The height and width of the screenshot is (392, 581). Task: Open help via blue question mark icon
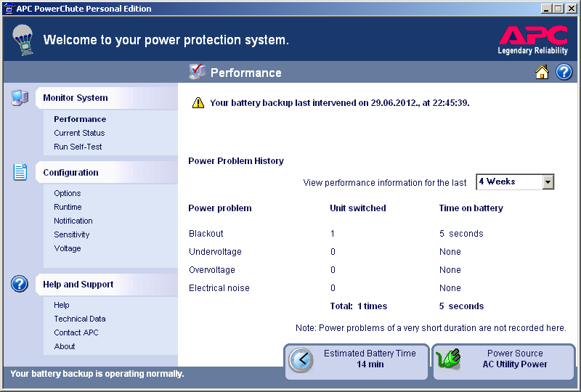pyautogui.click(x=564, y=72)
